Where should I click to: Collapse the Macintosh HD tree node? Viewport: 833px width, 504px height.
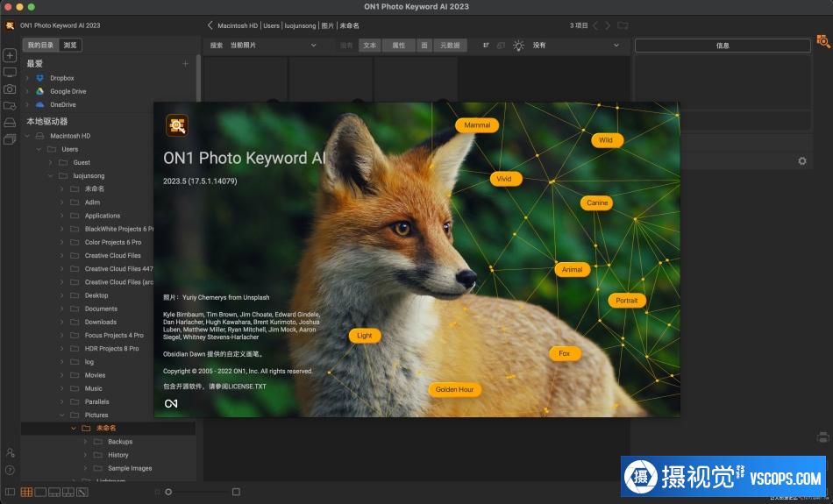point(28,136)
